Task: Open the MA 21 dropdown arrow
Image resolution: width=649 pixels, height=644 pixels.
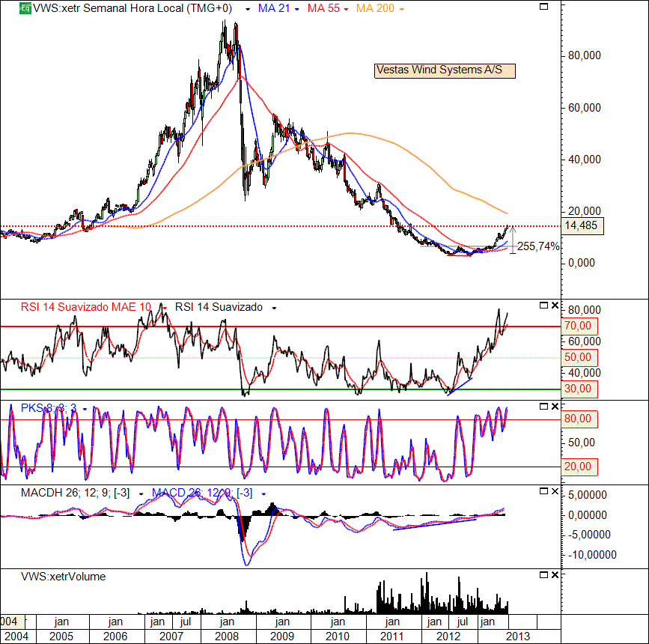Action: point(296,9)
